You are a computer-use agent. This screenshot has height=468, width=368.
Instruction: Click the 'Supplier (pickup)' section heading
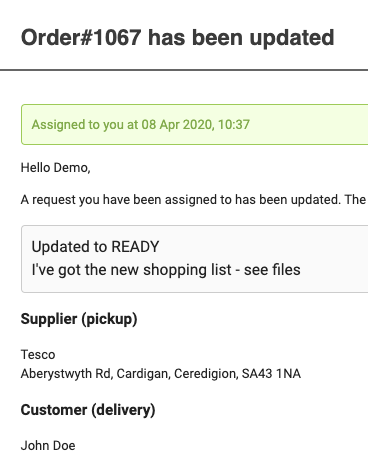click(x=79, y=319)
